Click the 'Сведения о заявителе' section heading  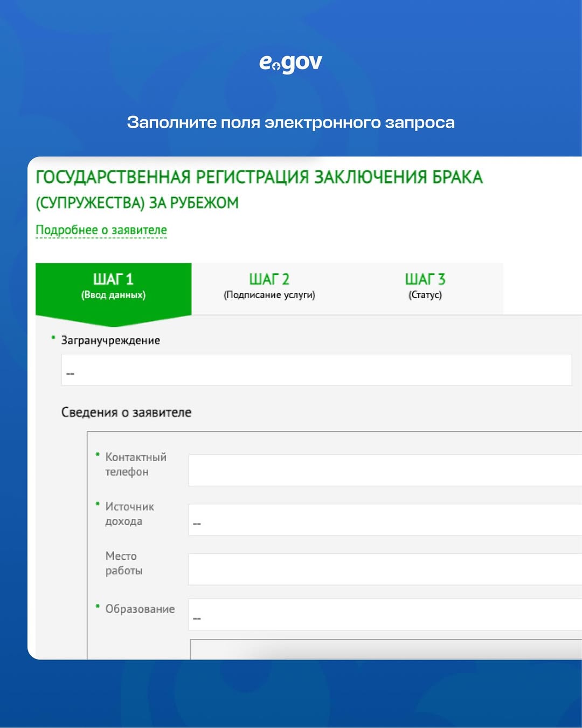coord(126,413)
